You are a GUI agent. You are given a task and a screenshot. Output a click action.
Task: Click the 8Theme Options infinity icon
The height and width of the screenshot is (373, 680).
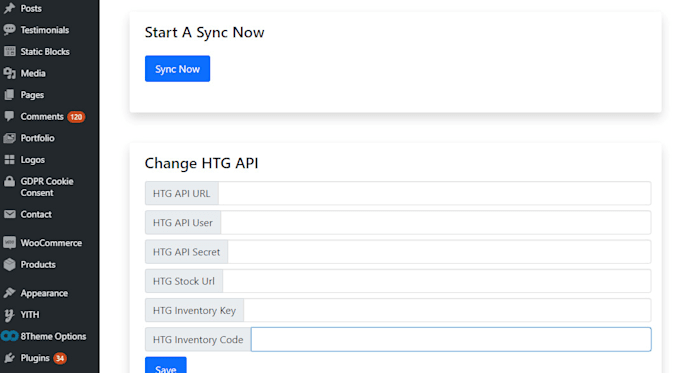click(x=10, y=336)
